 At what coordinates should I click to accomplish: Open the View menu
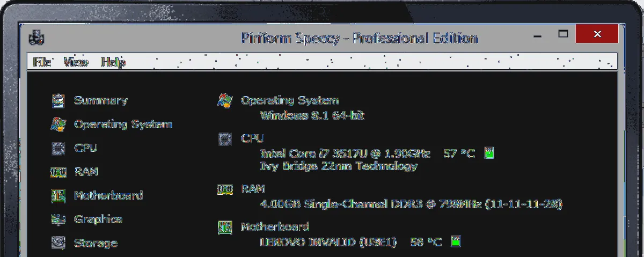pos(76,62)
